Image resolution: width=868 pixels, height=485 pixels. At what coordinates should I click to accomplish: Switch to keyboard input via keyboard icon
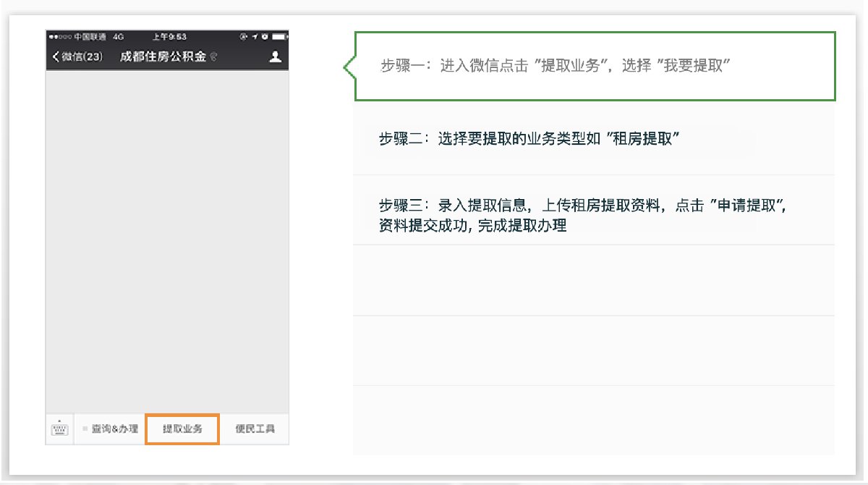click(59, 429)
